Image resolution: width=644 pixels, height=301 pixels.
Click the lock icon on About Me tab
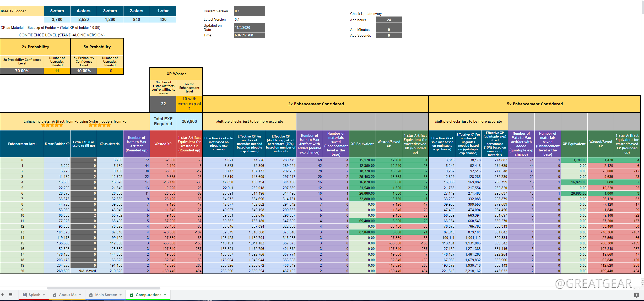tap(55, 295)
